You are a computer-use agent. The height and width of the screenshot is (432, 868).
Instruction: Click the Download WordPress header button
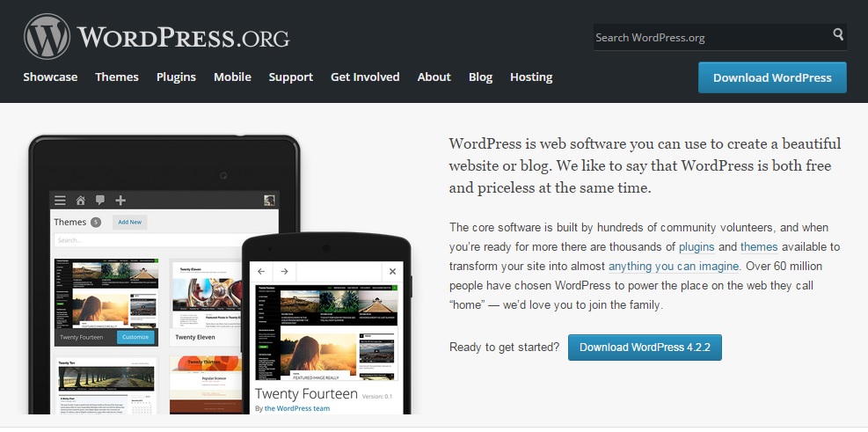(772, 77)
